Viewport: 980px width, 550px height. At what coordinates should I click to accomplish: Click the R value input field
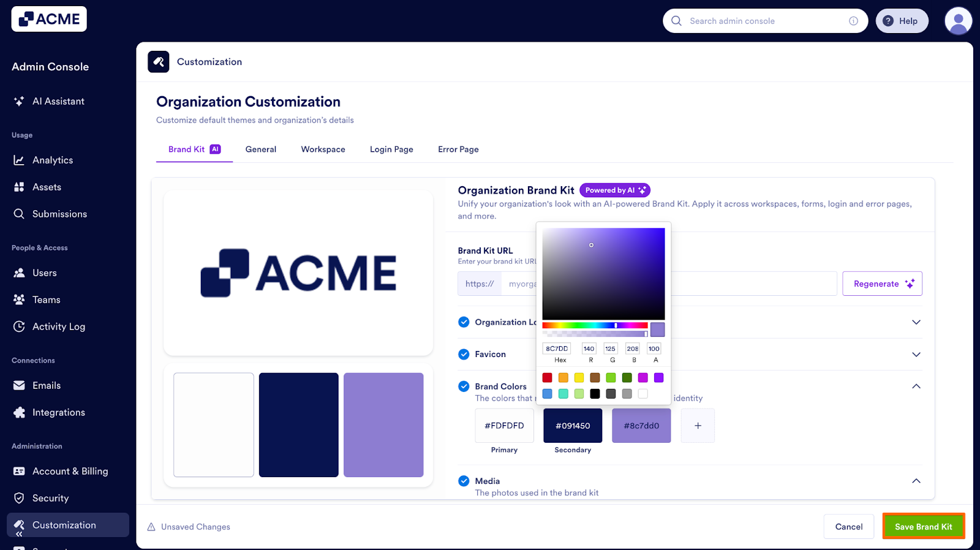589,348
